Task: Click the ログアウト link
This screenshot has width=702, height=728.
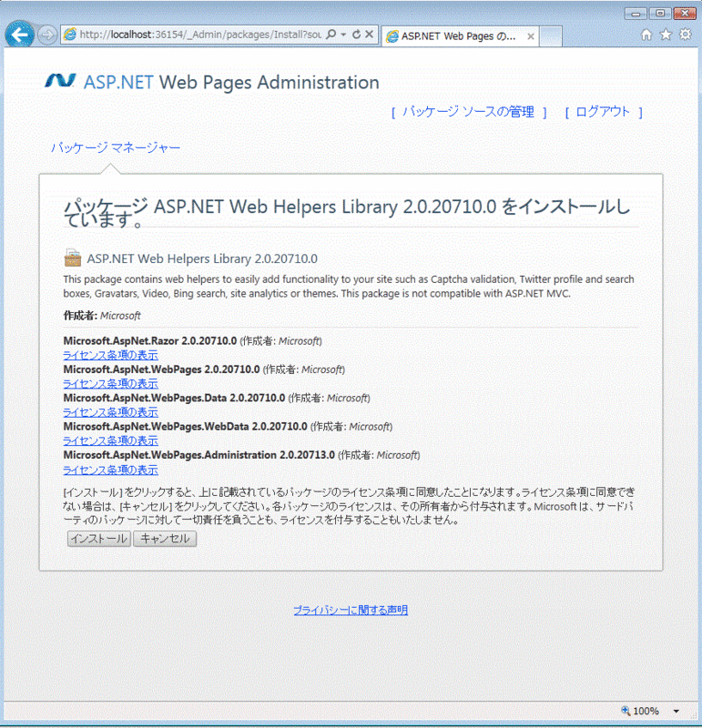Action: click(603, 112)
